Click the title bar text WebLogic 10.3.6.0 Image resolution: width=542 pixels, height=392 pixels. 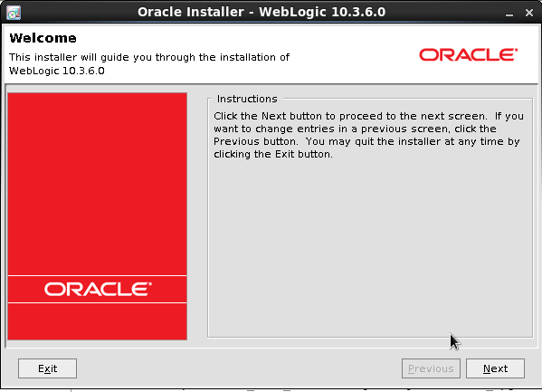(x=322, y=12)
